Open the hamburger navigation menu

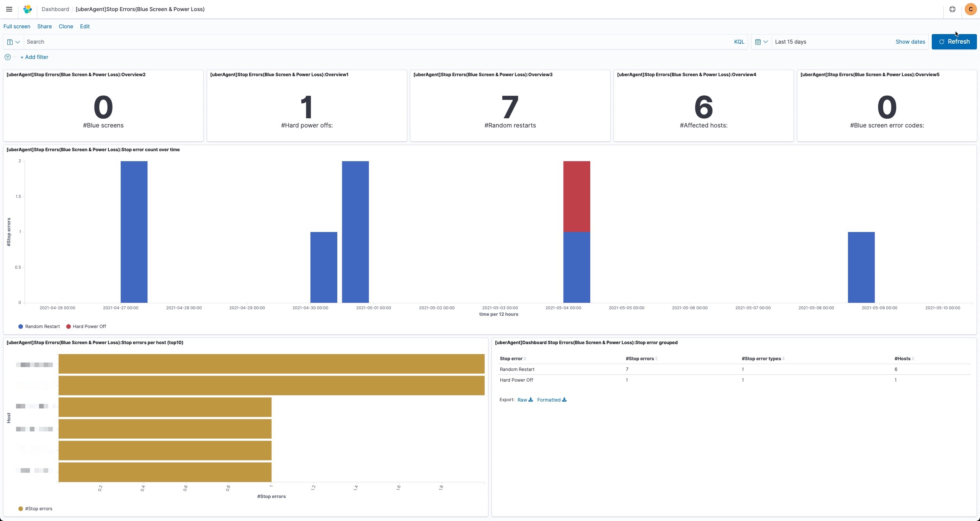pos(9,9)
